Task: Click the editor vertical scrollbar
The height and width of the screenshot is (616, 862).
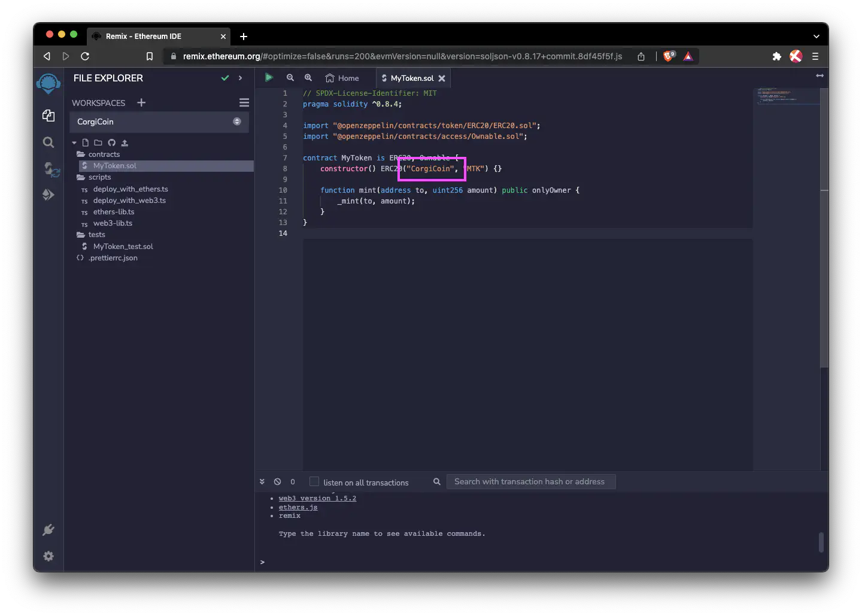Action: pos(824,227)
